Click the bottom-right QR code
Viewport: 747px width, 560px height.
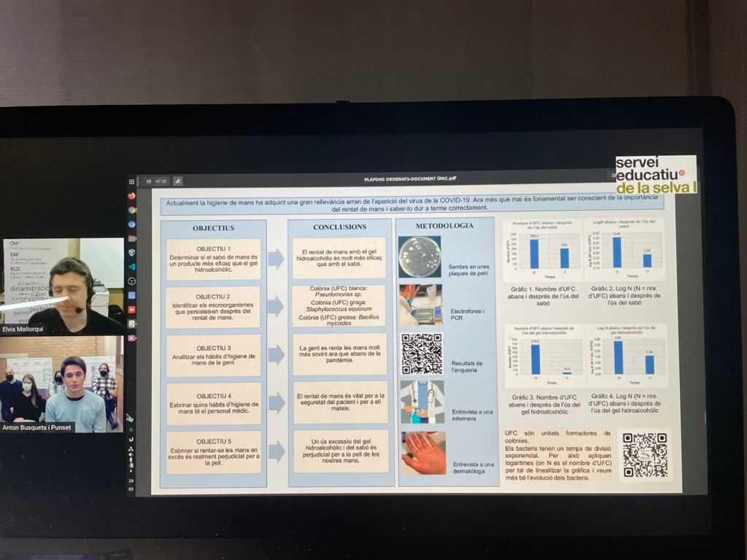tap(645, 455)
